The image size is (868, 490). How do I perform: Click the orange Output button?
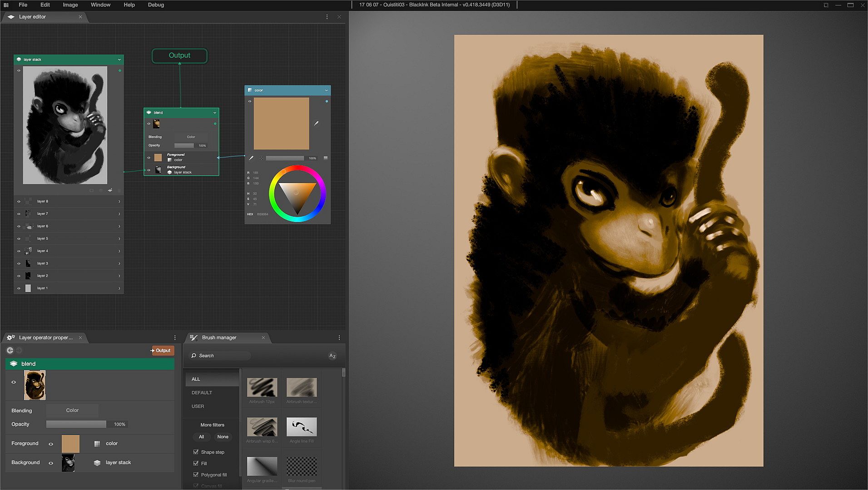(162, 350)
